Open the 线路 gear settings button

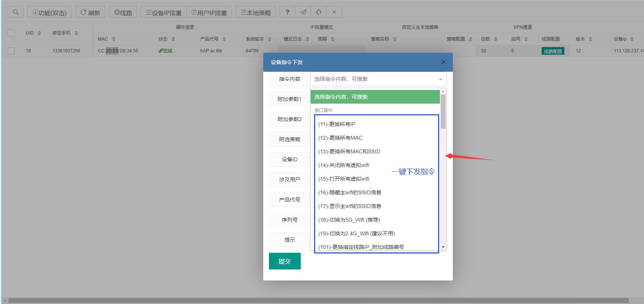[x=123, y=12]
